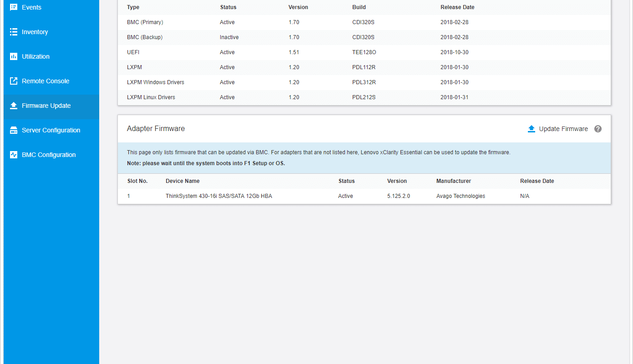Click the Remote Console launch icon
The height and width of the screenshot is (364, 633).
[x=14, y=81]
